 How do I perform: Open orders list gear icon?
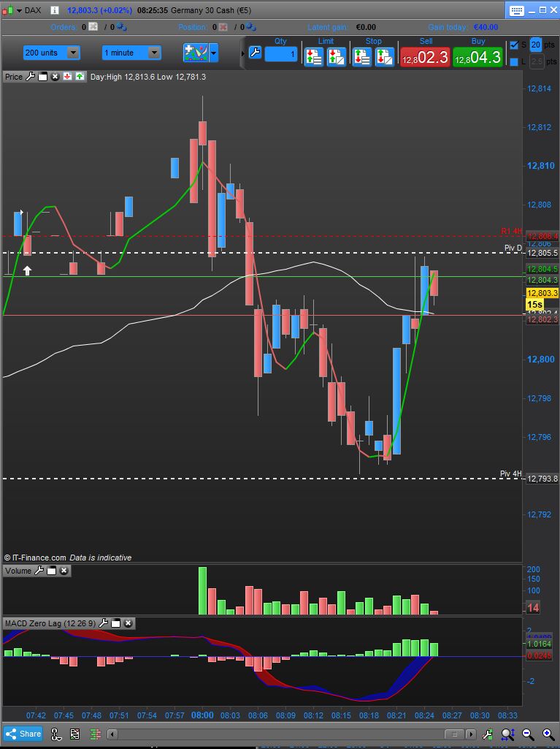[121, 27]
